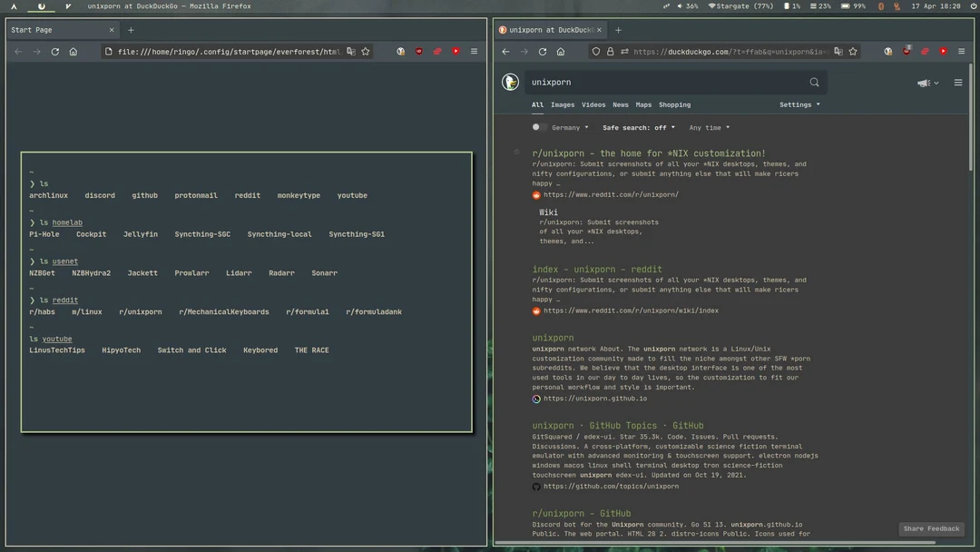The width and height of the screenshot is (980, 552).
Task: Toggle the Germany region switch
Action: click(535, 127)
